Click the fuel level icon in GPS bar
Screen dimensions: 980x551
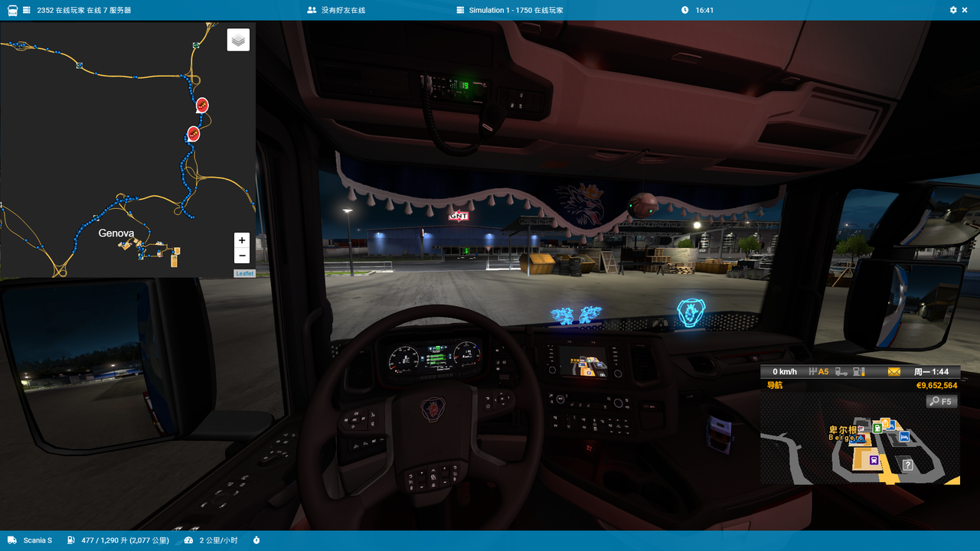[859, 372]
